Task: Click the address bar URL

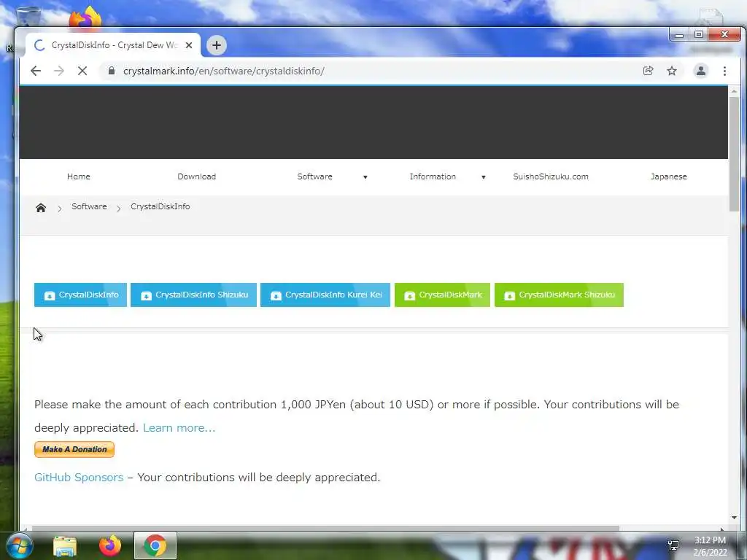Action: pos(224,71)
